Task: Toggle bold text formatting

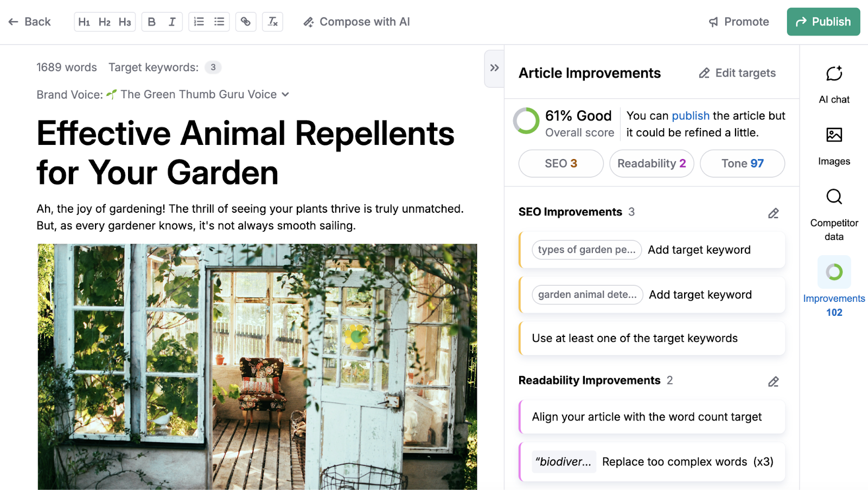Action: (x=151, y=22)
